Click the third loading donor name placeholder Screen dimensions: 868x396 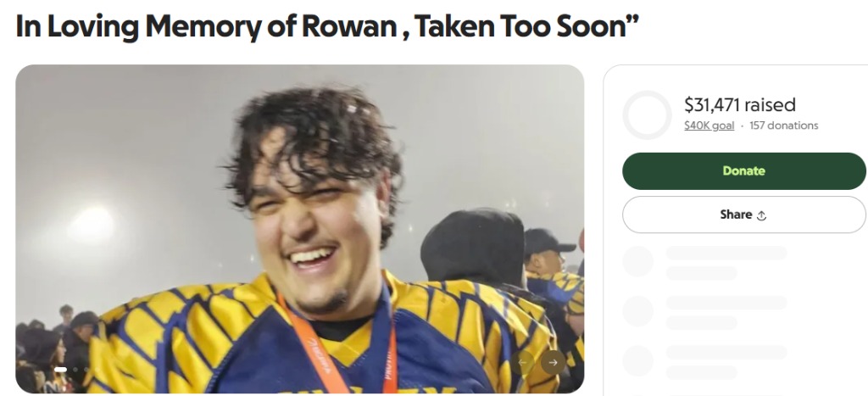click(726, 353)
